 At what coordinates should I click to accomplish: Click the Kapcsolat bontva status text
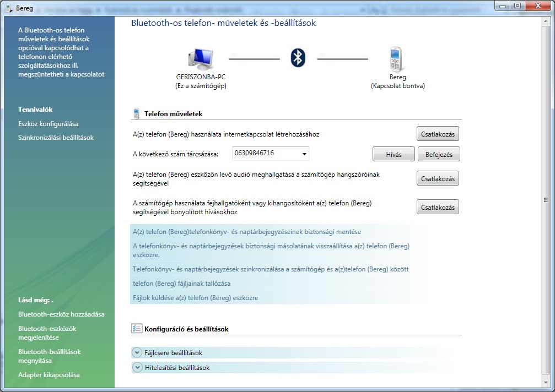click(398, 86)
